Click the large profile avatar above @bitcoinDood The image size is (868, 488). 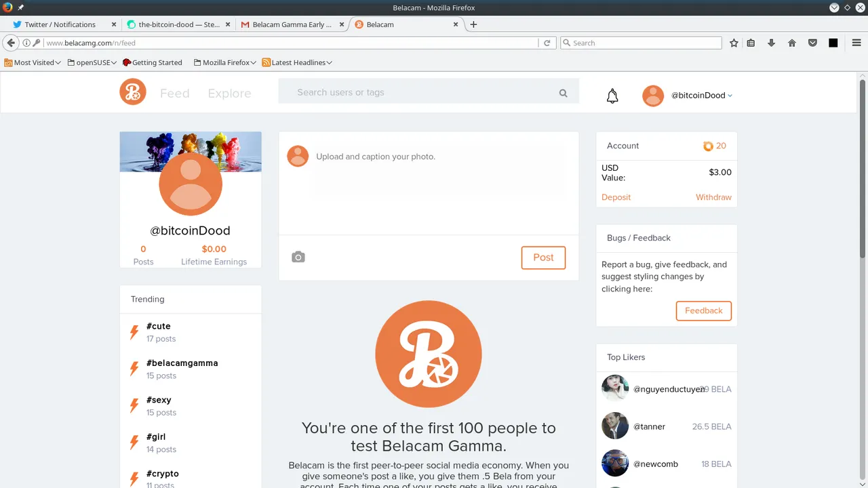(x=191, y=184)
